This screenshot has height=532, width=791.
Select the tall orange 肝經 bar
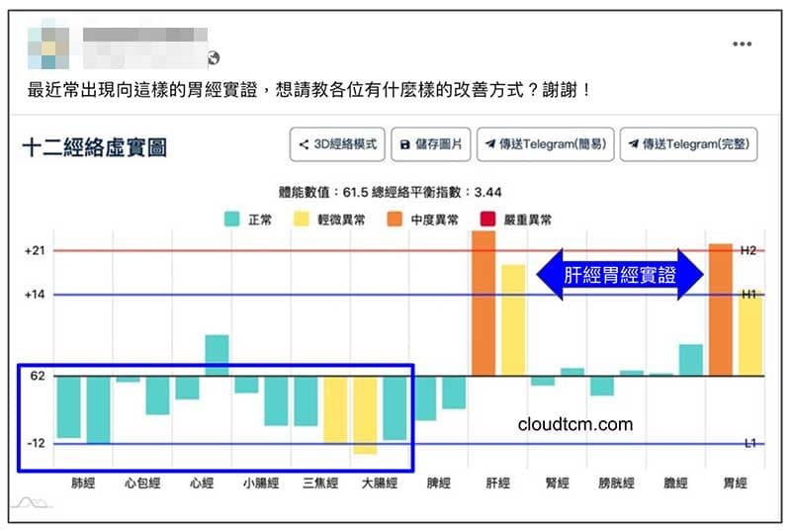[x=483, y=303]
